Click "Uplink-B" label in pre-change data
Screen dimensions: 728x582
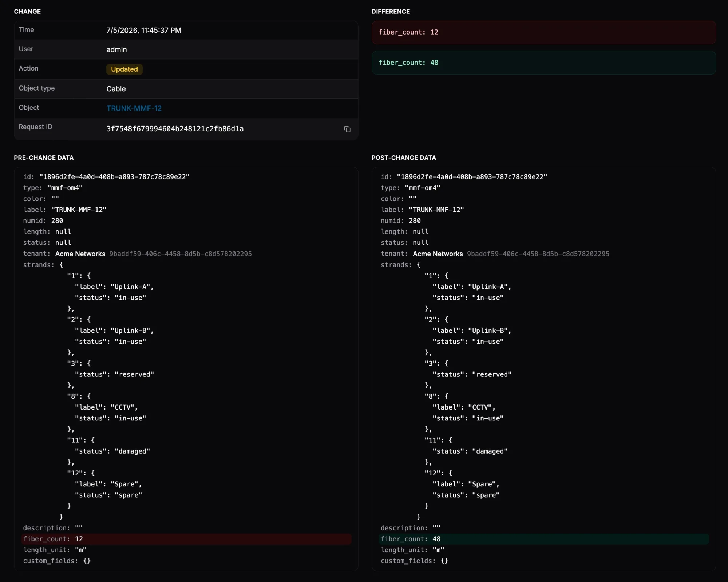130,331
